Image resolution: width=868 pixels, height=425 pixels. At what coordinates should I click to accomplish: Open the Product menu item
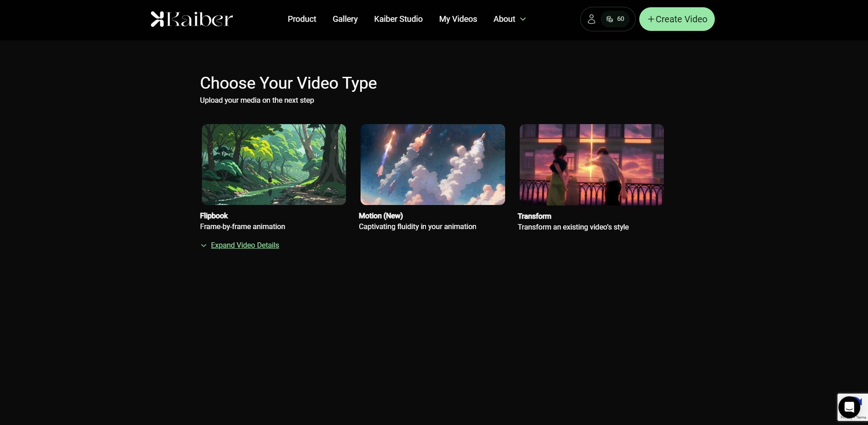pyautogui.click(x=302, y=19)
